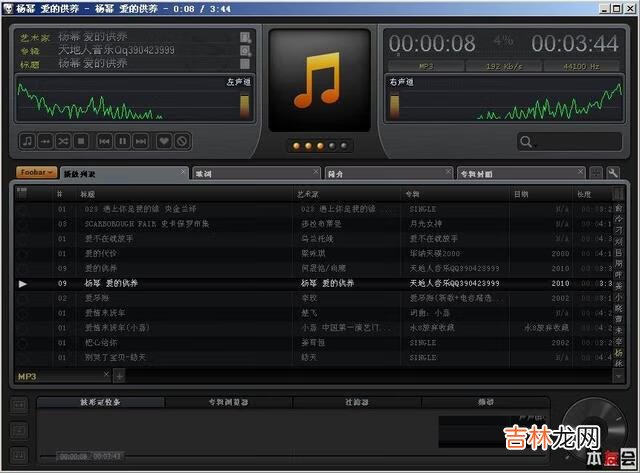The width and height of the screenshot is (640, 473).
Task: Skip to the next track
Action: [x=140, y=141]
